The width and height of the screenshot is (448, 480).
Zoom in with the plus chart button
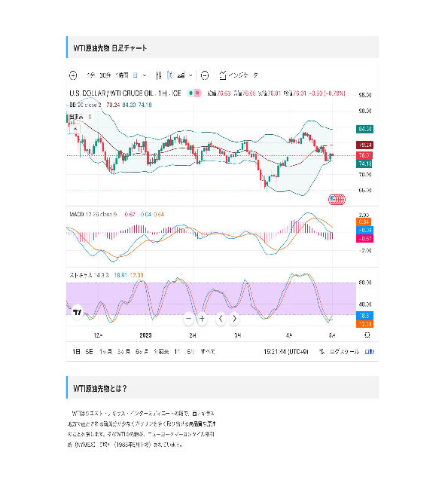[202, 319]
